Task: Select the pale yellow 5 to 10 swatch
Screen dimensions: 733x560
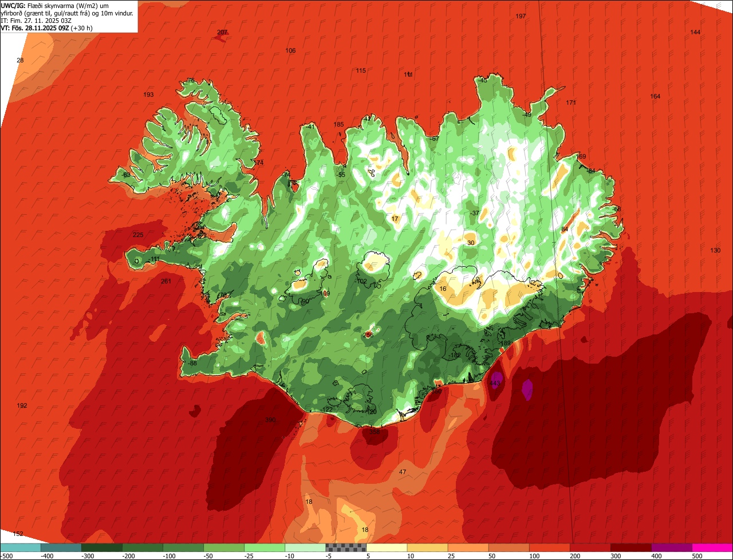Action: pos(387,547)
